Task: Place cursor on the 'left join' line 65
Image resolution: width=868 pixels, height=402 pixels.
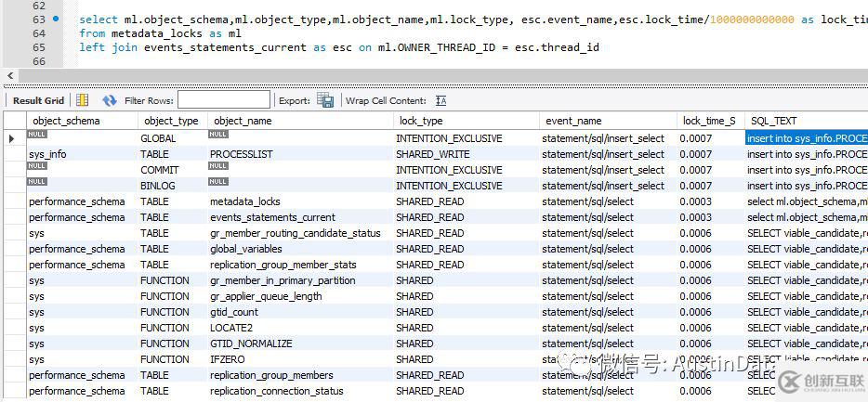Action: pyautogui.click(x=339, y=47)
